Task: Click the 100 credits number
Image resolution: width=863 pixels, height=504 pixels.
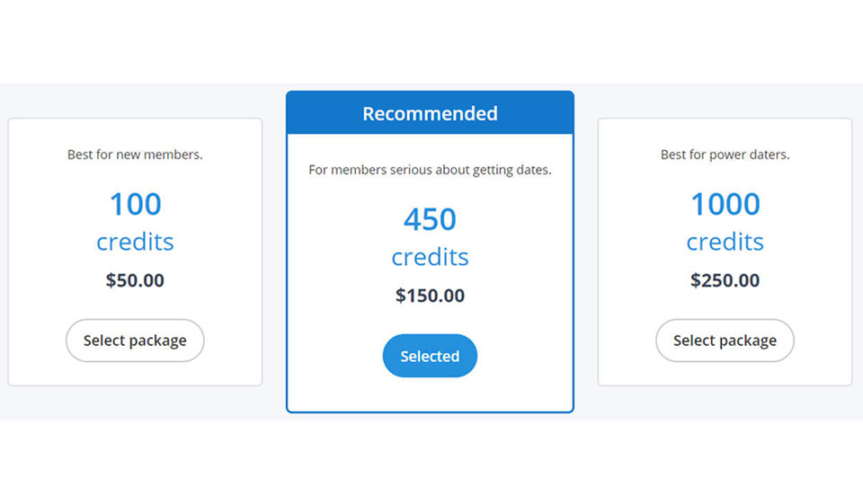Action: coord(135,204)
